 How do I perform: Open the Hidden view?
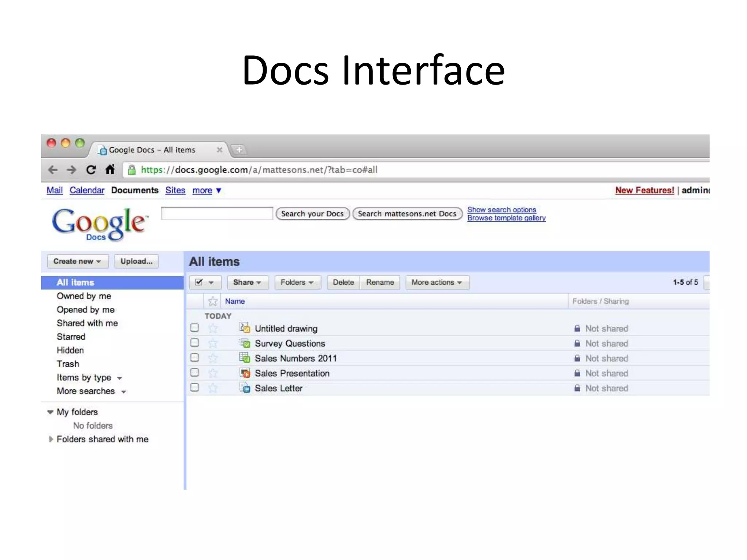coord(70,350)
